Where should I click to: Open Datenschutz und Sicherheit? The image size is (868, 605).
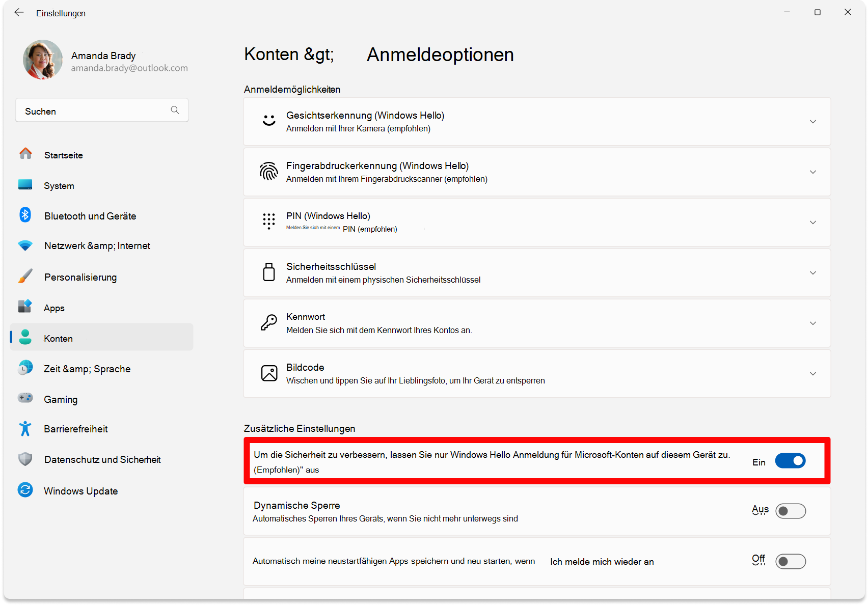pyautogui.click(x=102, y=459)
